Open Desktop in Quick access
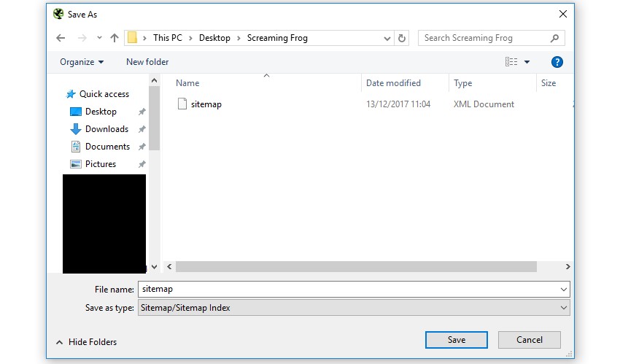620x364 pixels. coord(101,112)
